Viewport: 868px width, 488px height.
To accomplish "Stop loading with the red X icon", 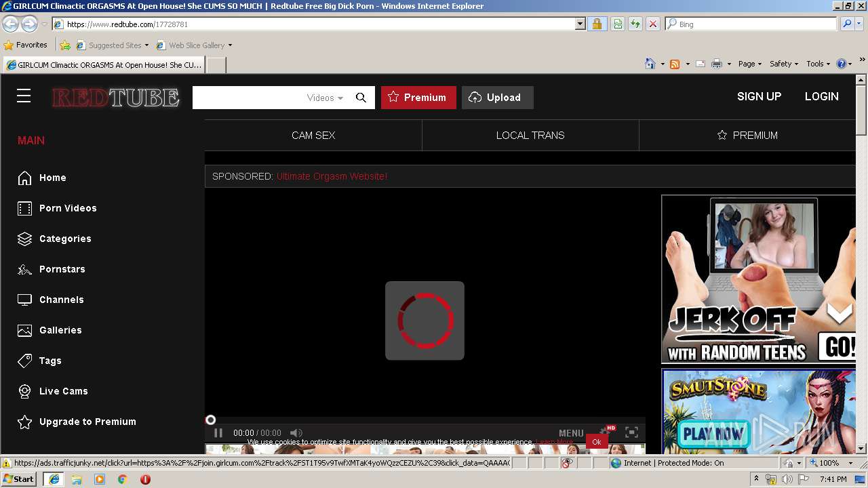I will 653,24.
